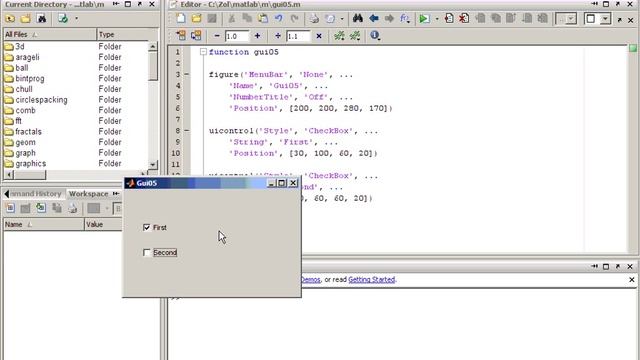Open Find binoculars in the Editor toolbar

[358, 18]
